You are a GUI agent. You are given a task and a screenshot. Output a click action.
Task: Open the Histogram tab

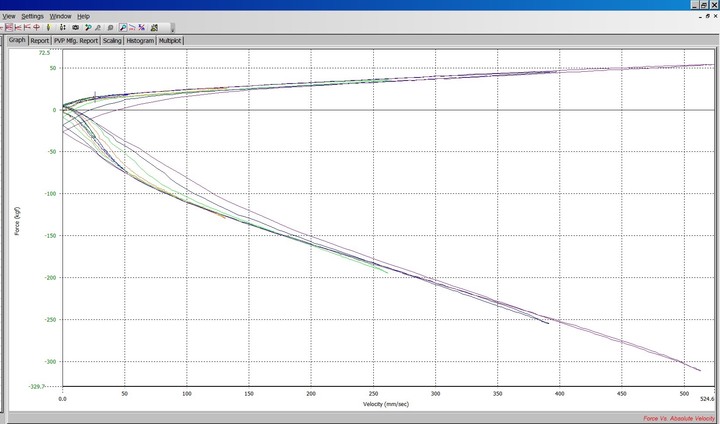pos(140,40)
